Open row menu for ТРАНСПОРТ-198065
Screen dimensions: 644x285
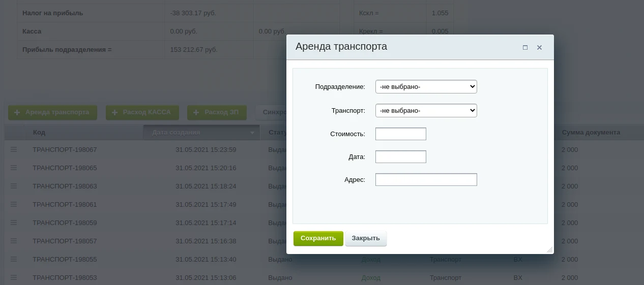(14, 168)
